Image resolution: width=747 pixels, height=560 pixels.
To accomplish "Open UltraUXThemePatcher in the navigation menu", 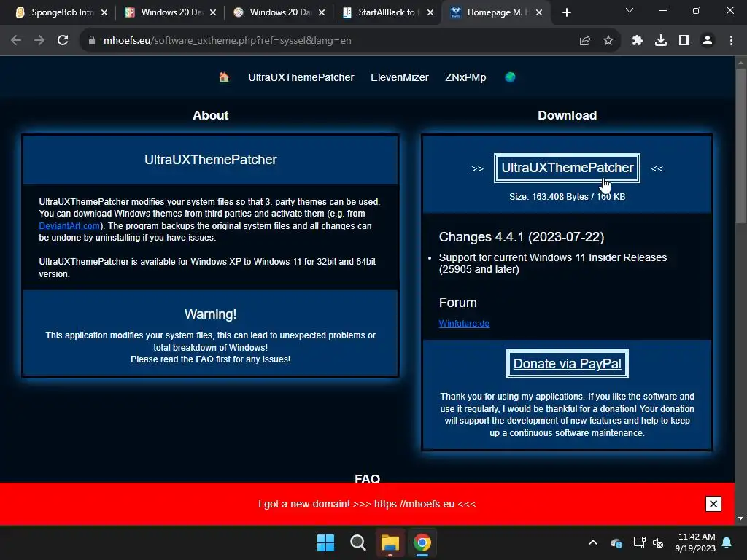I will pyautogui.click(x=301, y=77).
